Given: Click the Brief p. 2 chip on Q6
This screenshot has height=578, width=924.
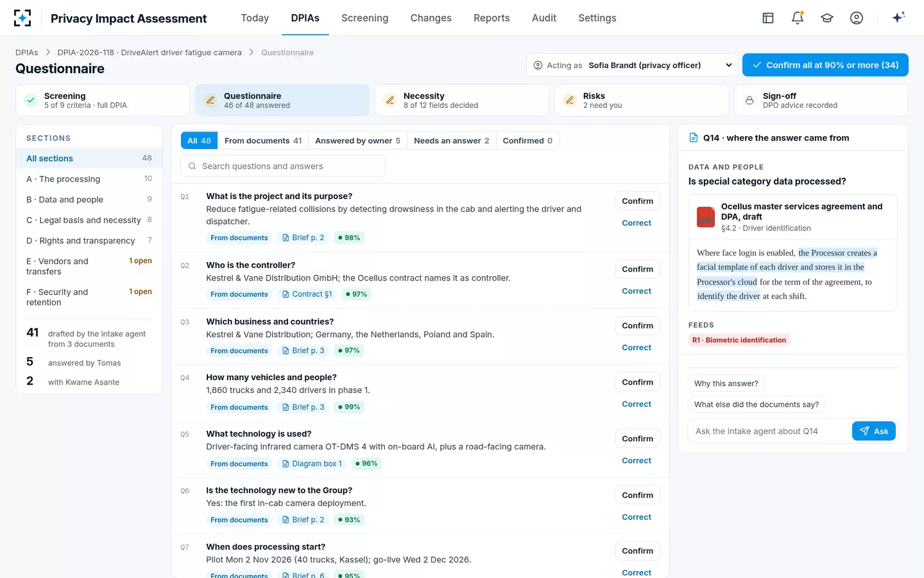Looking at the screenshot, I should click(x=304, y=520).
